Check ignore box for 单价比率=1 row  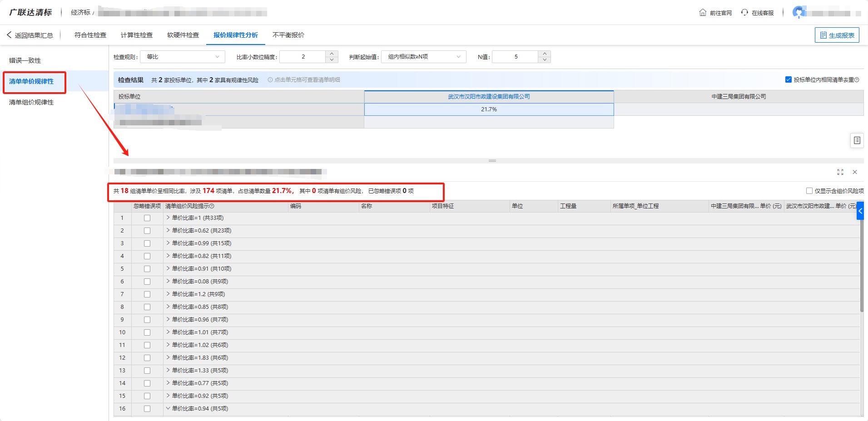coord(147,218)
